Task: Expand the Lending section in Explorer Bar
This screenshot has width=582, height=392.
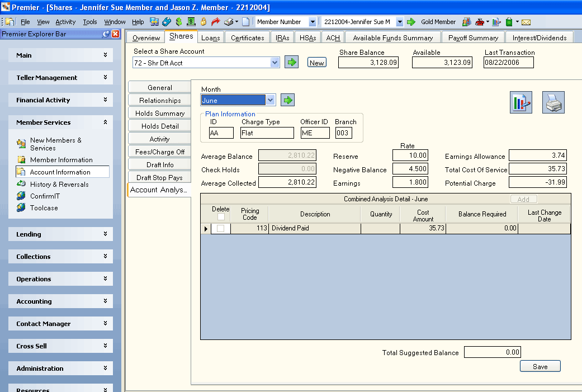Action: pos(60,234)
